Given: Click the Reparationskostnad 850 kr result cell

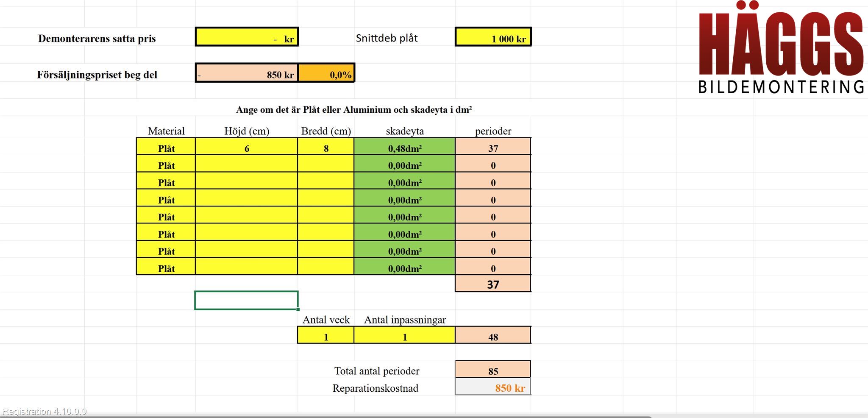Looking at the screenshot, I should pos(493,387).
